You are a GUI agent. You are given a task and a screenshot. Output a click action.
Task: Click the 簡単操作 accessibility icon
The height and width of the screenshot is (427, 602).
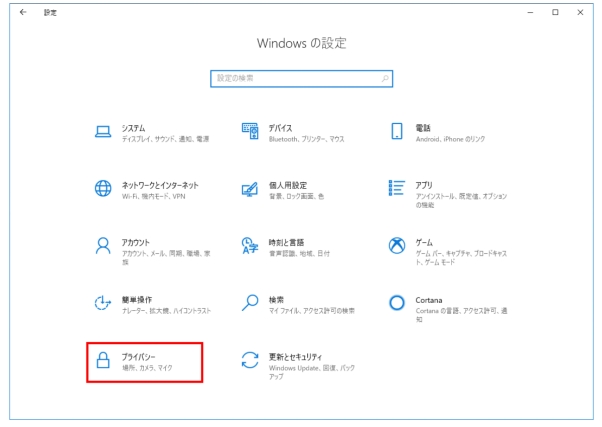102,303
